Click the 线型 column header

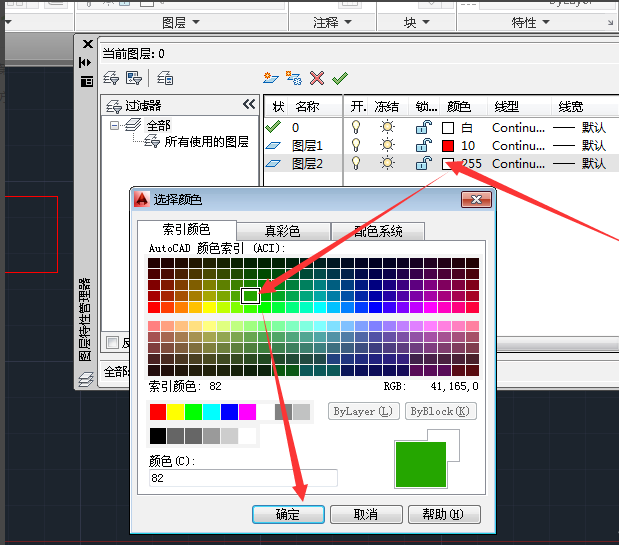click(x=506, y=106)
